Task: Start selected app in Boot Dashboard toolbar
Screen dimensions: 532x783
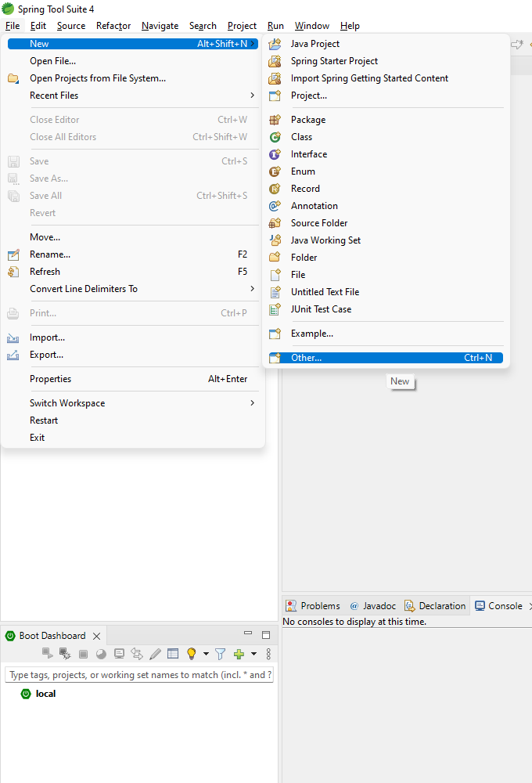Action: [48, 653]
